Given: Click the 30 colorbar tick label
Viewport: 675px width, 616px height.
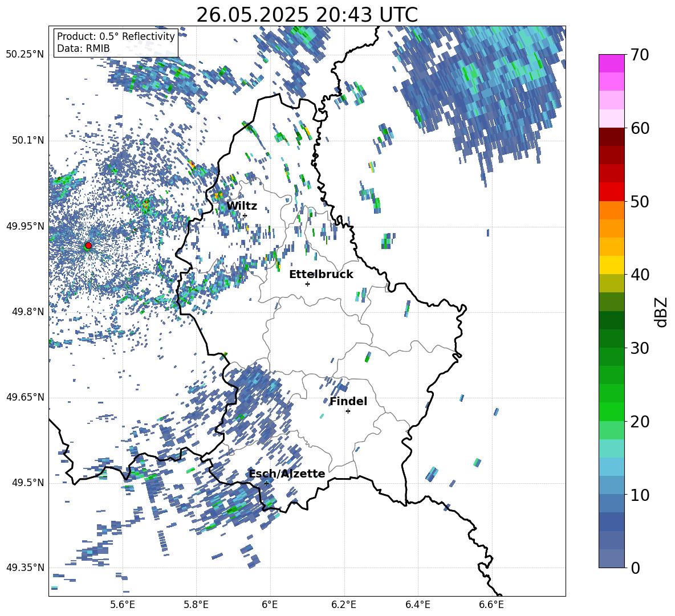Looking at the screenshot, I should click(x=640, y=348).
